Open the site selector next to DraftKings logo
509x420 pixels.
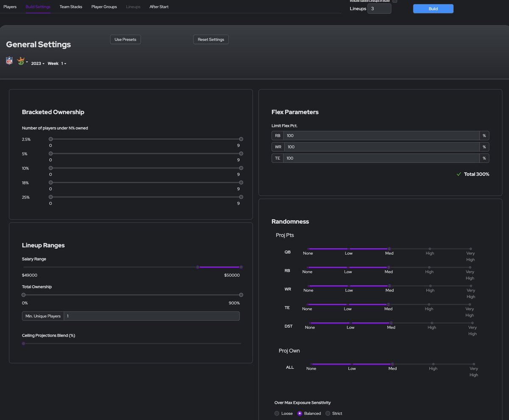click(x=27, y=61)
